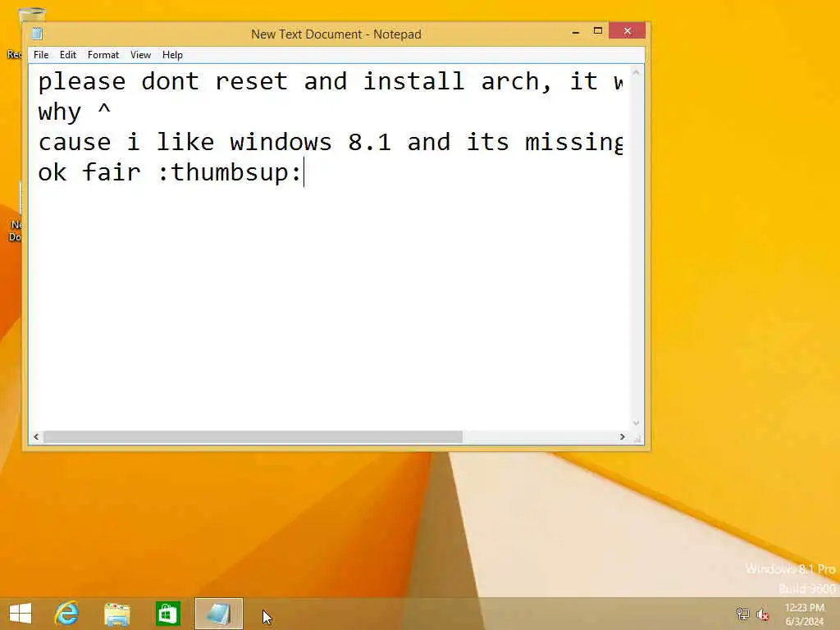
Task: Close the Notepad window
Action: 628,31
